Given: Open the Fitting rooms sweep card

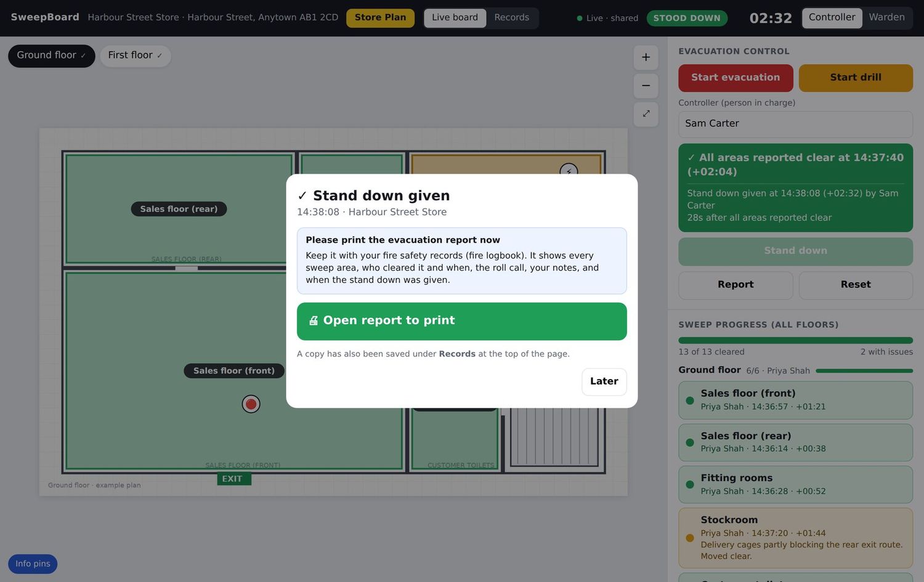Looking at the screenshot, I should point(795,485).
